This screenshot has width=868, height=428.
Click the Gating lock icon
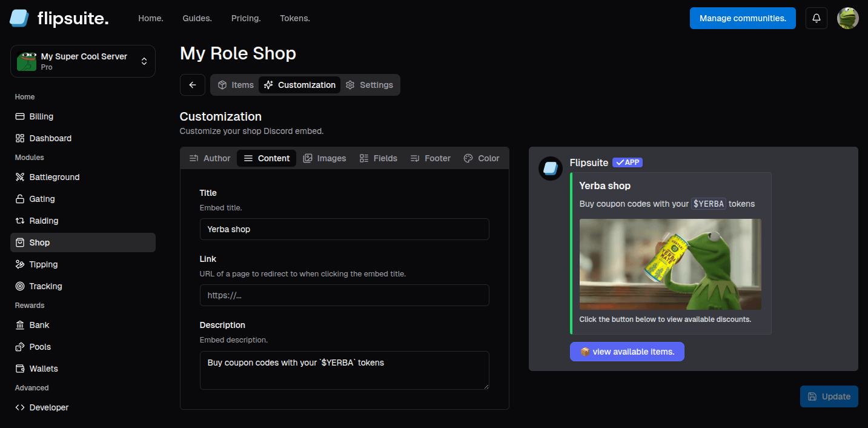pos(20,199)
